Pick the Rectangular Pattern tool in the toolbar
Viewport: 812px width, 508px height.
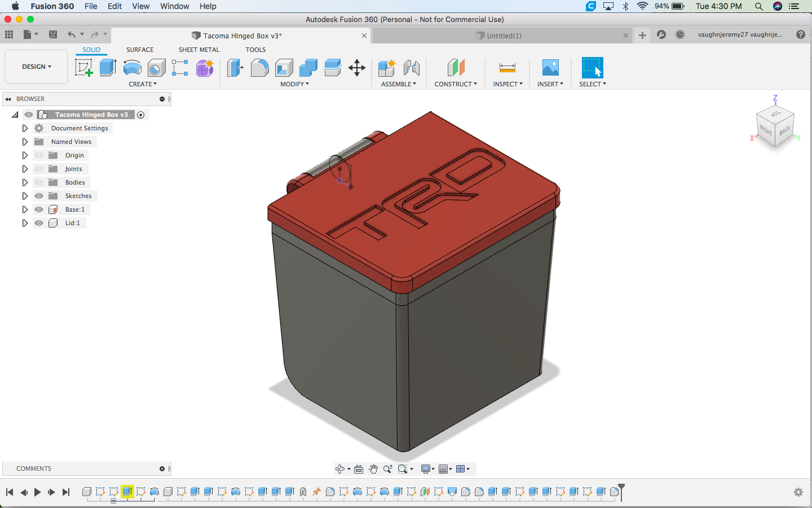pyautogui.click(x=180, y=68)
